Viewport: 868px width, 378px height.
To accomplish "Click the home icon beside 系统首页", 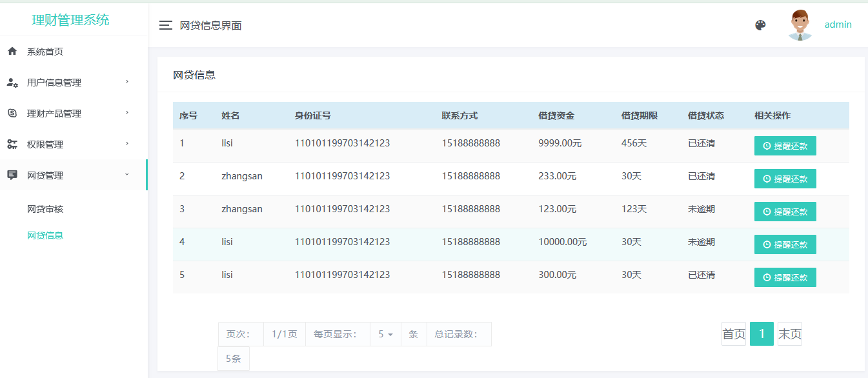I will (x=12, y=52).
